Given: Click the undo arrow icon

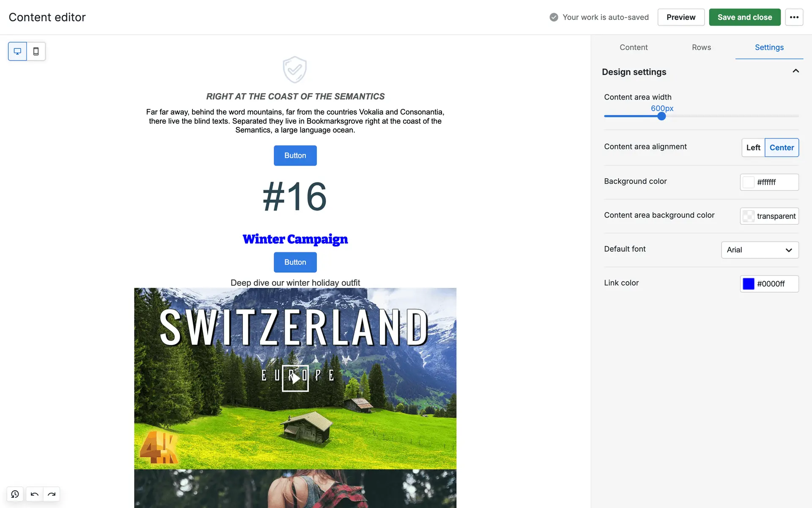Looking at the screenshot, I should point(35,494).
